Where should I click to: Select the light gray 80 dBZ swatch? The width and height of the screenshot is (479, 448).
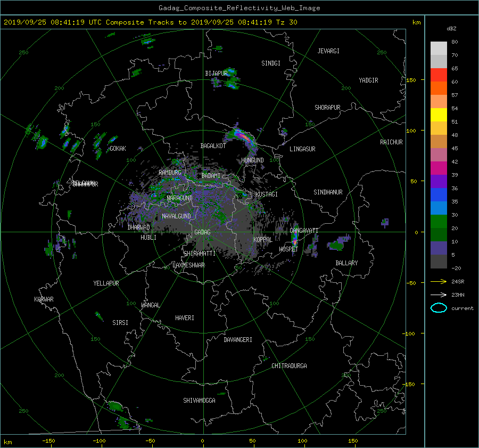coord(439,48)
